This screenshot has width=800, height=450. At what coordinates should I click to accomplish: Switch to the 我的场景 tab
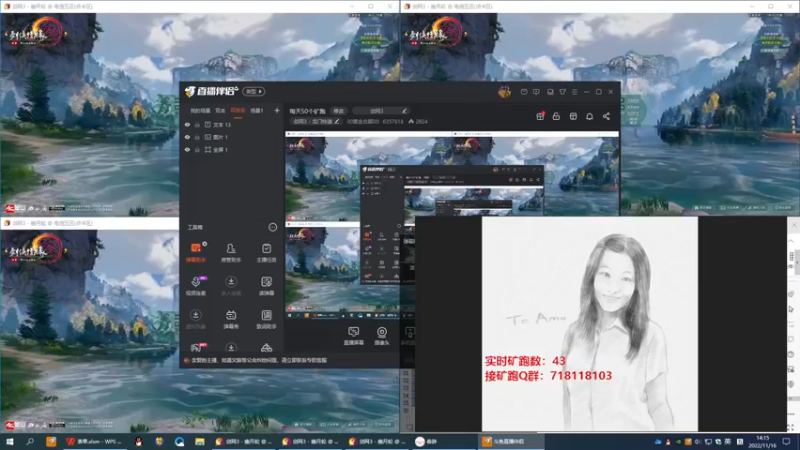coord(200,111)
